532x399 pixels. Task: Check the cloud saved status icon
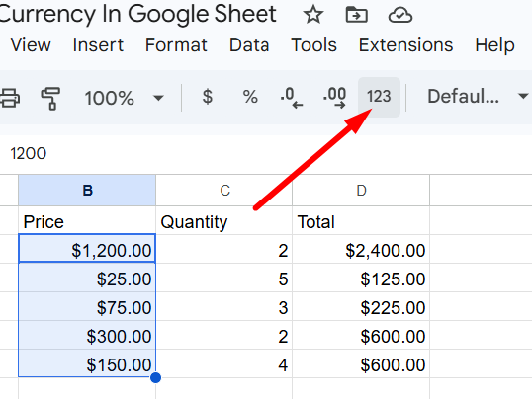(x=400, y=15)
